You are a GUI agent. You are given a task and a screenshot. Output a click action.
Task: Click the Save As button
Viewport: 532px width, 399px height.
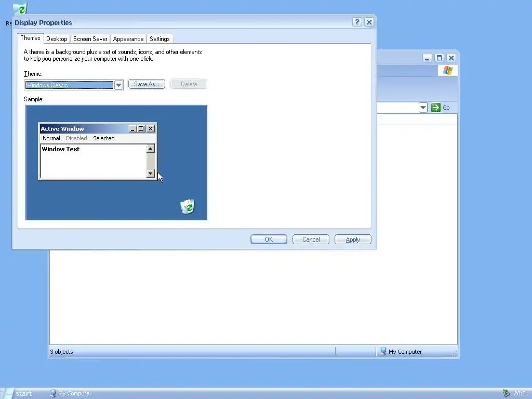[147, 84]
